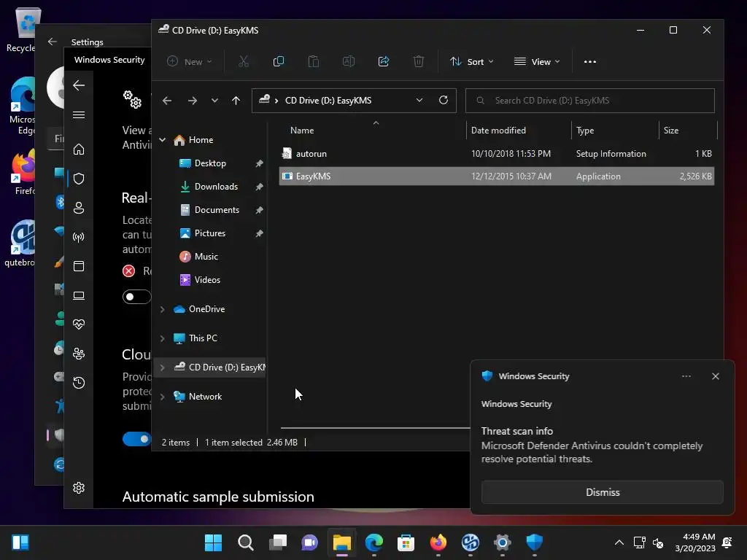Open the See more ellipsis menu in Explorer

tap(589, 61)
